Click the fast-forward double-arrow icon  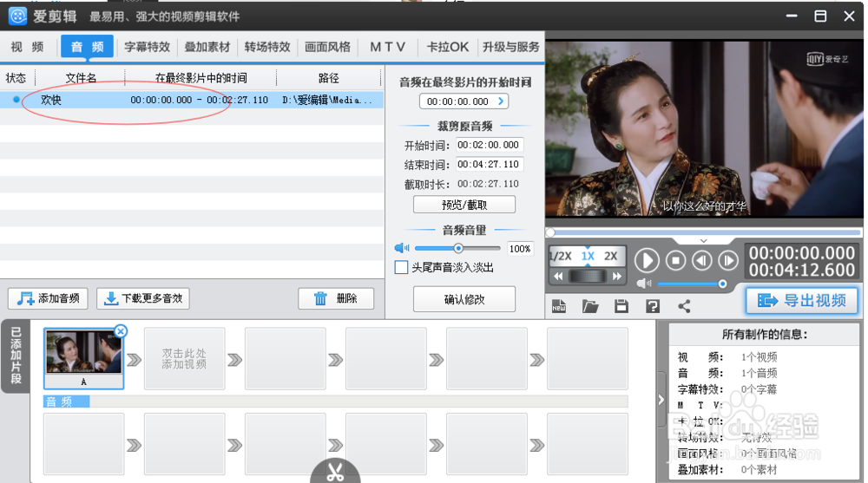click(617, 276)
